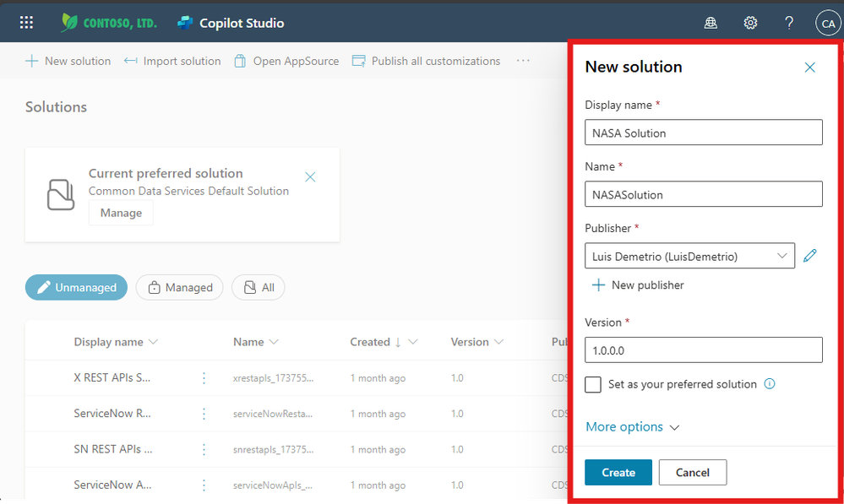Click New publisher link
Viewport: 844px width, 504px height.
tap(638, 285)
